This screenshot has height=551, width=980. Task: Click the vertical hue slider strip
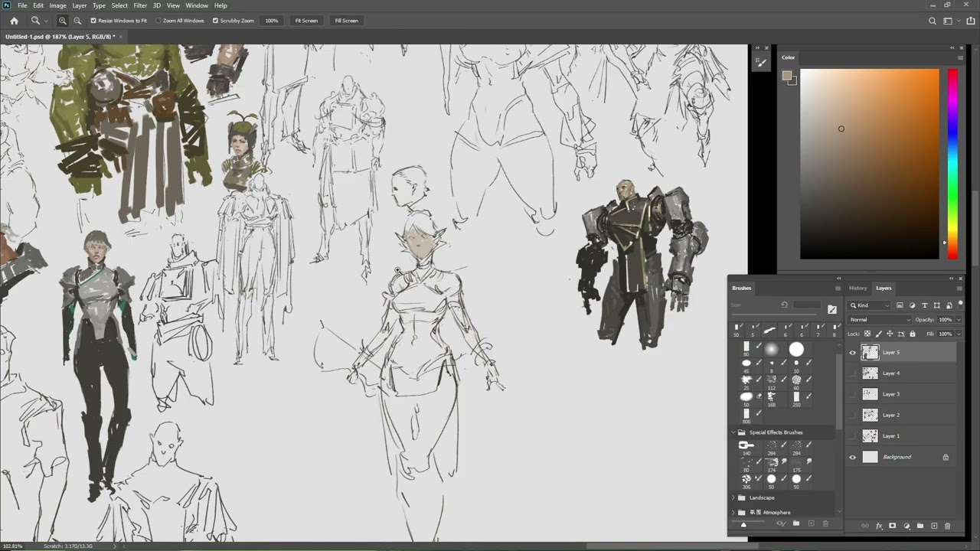click(x=952, y=165)
